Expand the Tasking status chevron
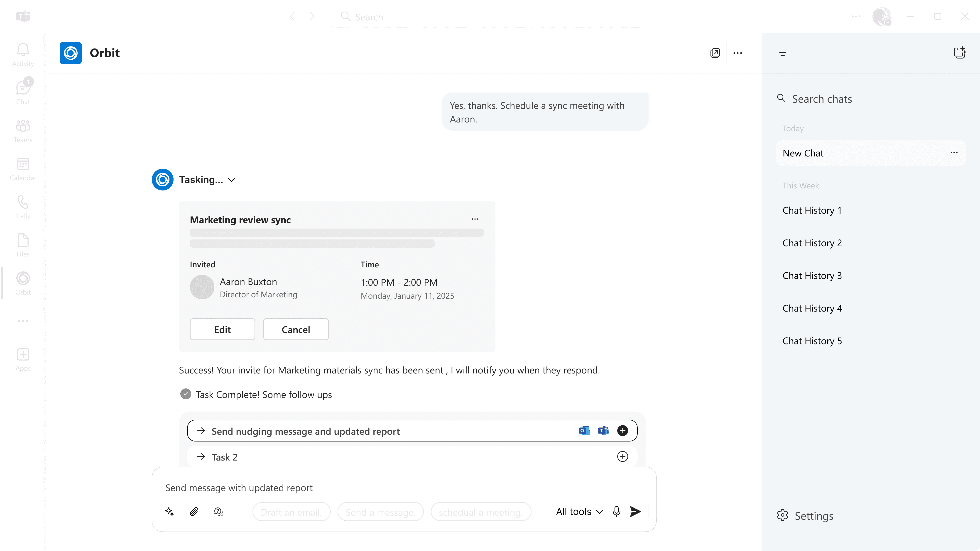Image resolution: width=980 pixels, height=551 pixels. pyautogui.click(x=231, y=180)
